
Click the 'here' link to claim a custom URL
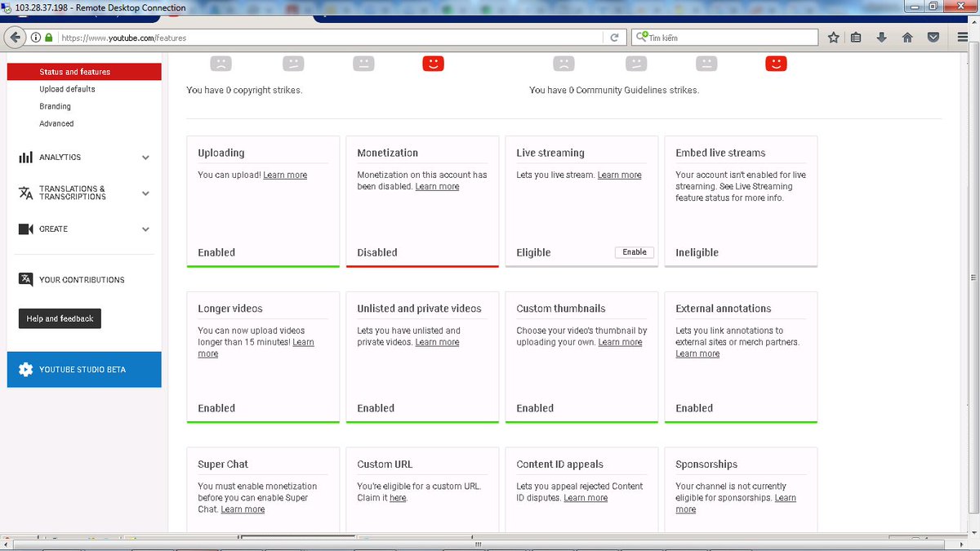[x=398, y=498]
